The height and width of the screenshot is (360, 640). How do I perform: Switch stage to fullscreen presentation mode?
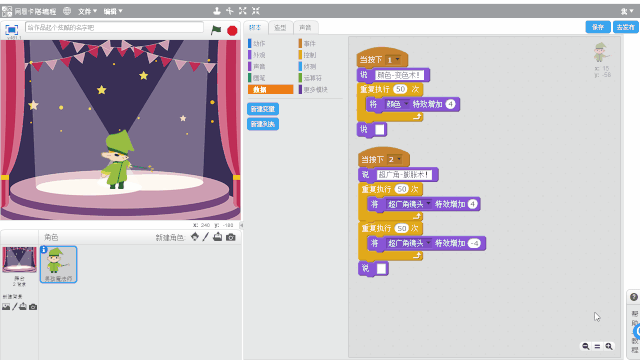(11, 30)
